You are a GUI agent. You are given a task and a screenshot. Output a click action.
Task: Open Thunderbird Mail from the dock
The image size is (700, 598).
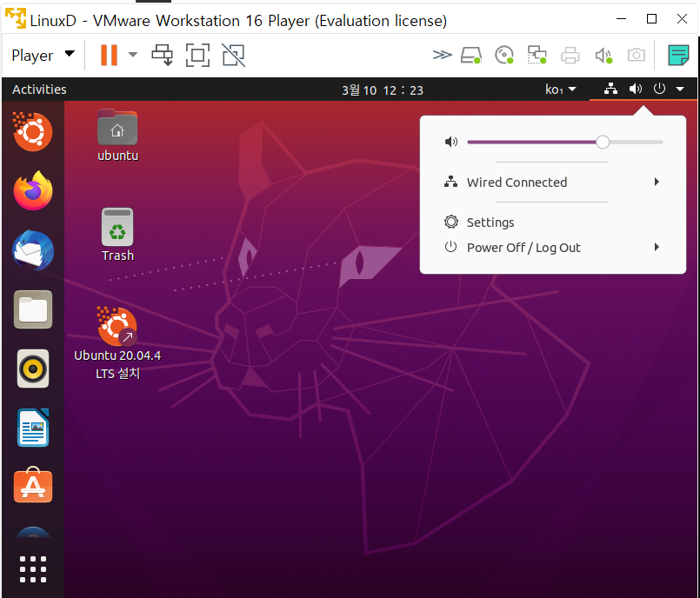click(32, 250)
